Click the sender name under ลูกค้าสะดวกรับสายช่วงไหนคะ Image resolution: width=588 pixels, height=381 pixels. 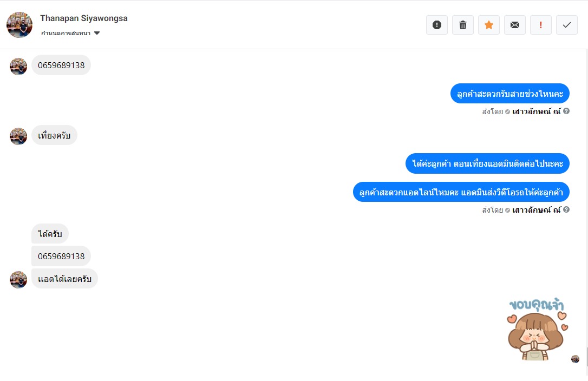536,111
